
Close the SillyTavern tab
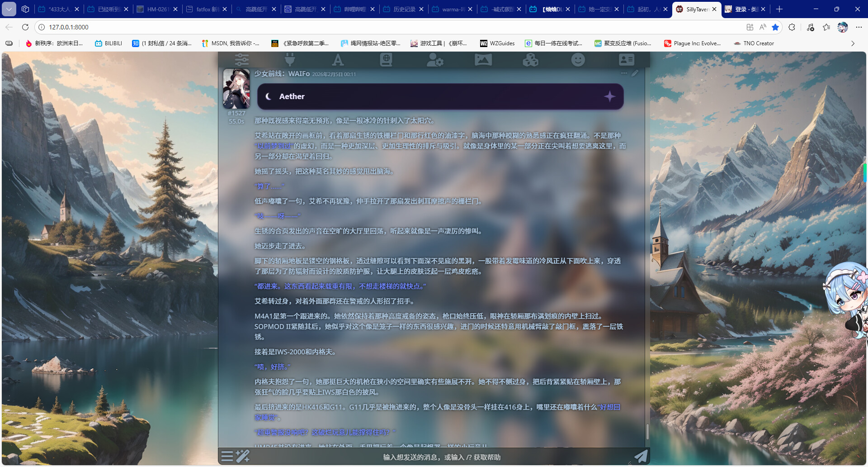coord(714,9)
